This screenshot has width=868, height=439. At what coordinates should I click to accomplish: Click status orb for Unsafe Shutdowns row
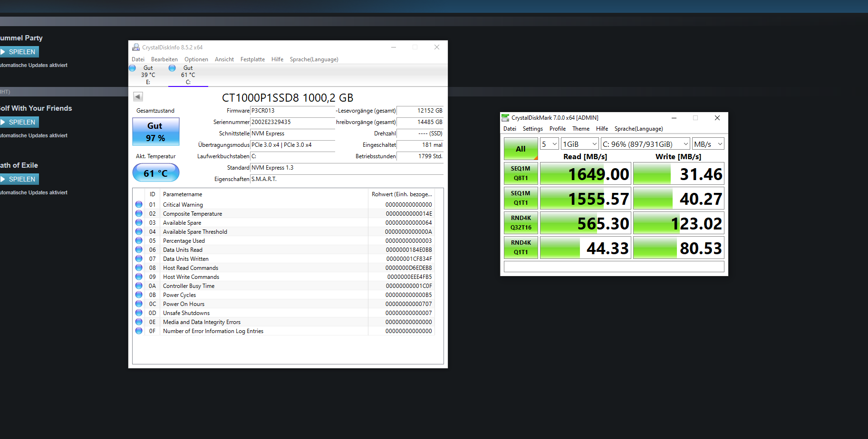click(x=139, y=313)
